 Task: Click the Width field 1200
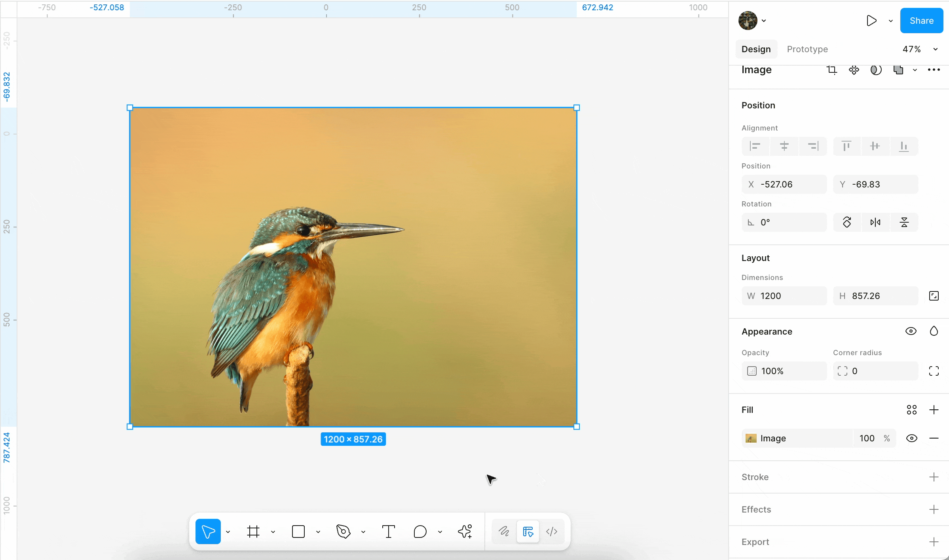click(784, 296)
